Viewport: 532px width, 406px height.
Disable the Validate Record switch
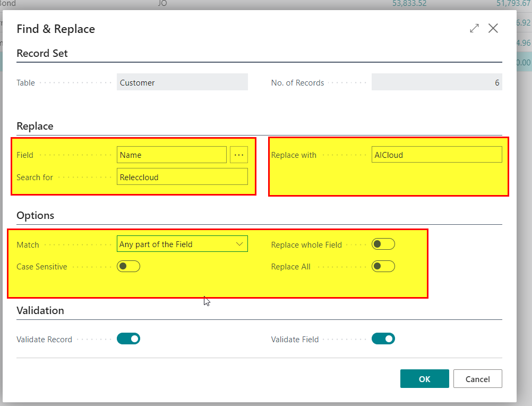128,339
